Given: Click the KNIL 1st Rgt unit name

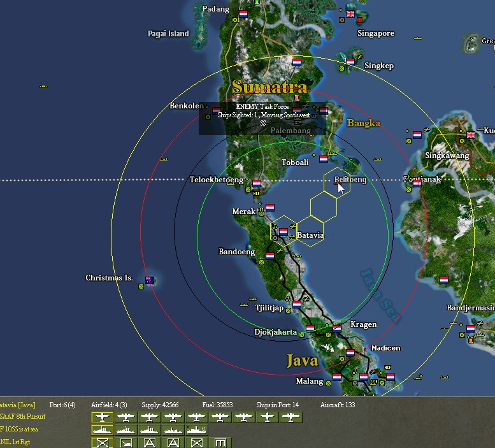Looking at the screenshot, I should click(15, 442).
